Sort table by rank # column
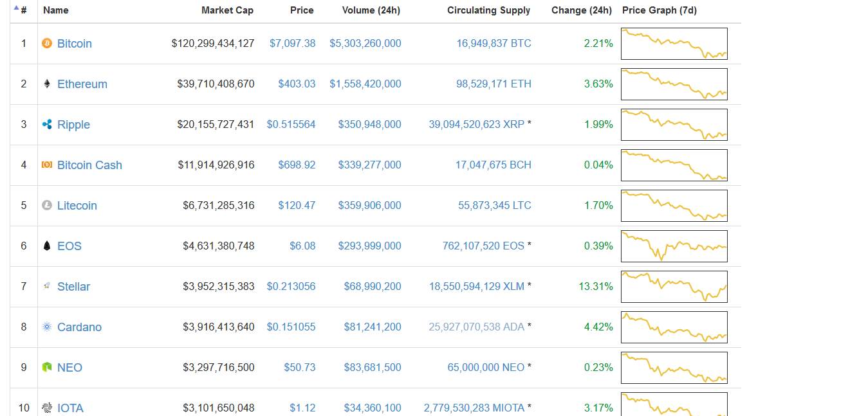The image size is (868, 416). [x=24, y=10]
